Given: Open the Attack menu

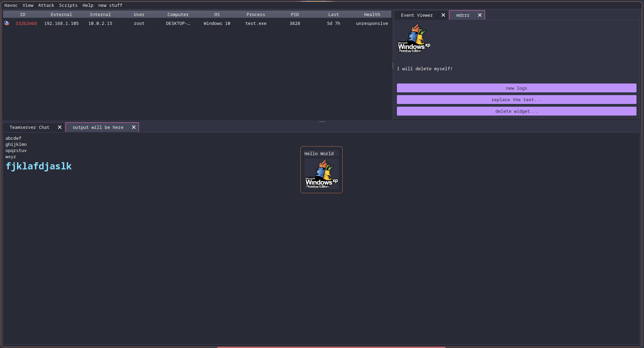Looking at the screenshot, I should pyautogui.click(x=46, y=5).
